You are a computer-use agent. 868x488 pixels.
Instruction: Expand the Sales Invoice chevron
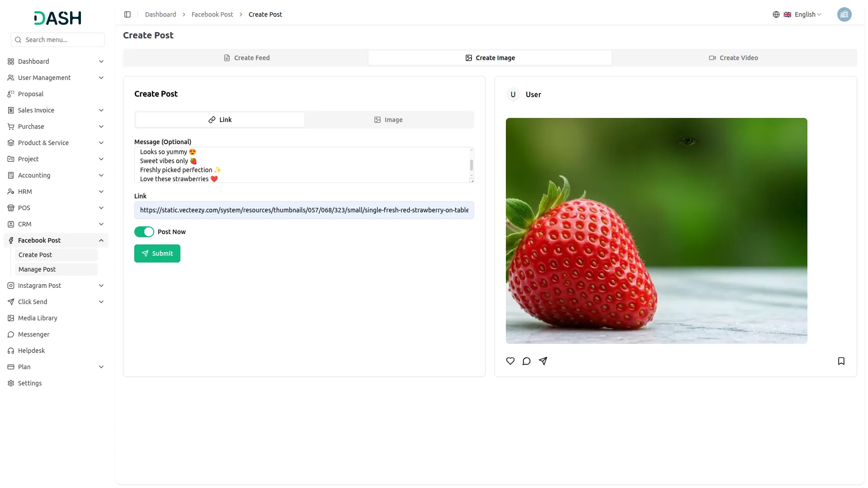[x=101, y=110]
